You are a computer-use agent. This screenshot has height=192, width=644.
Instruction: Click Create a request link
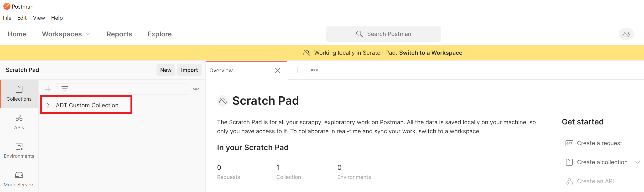point(599,143)
